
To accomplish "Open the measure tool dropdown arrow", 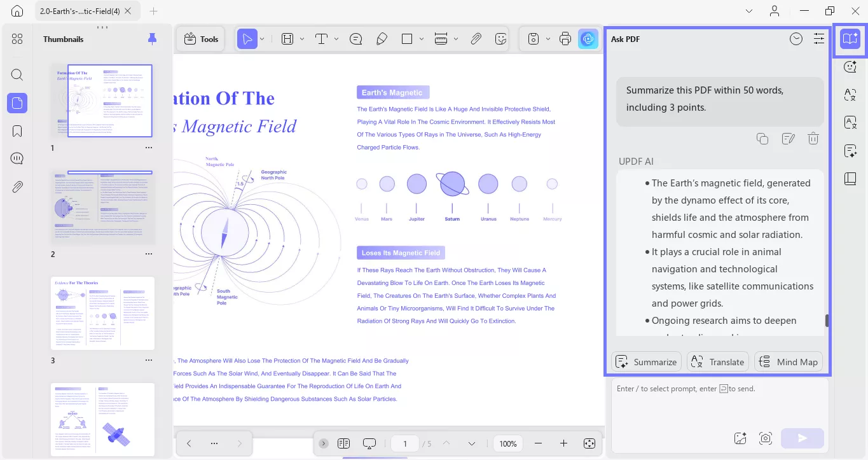I will tap(455, 38).
